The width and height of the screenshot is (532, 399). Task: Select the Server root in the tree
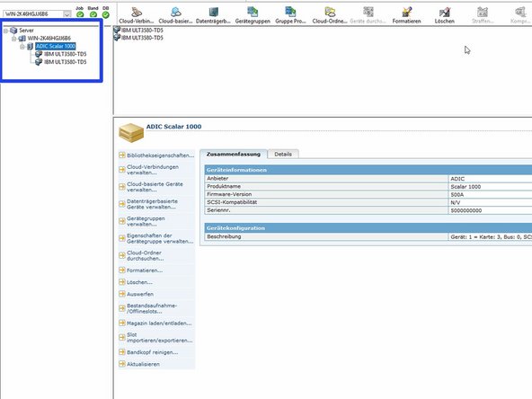pyautogui.click(x=26, y=31)
